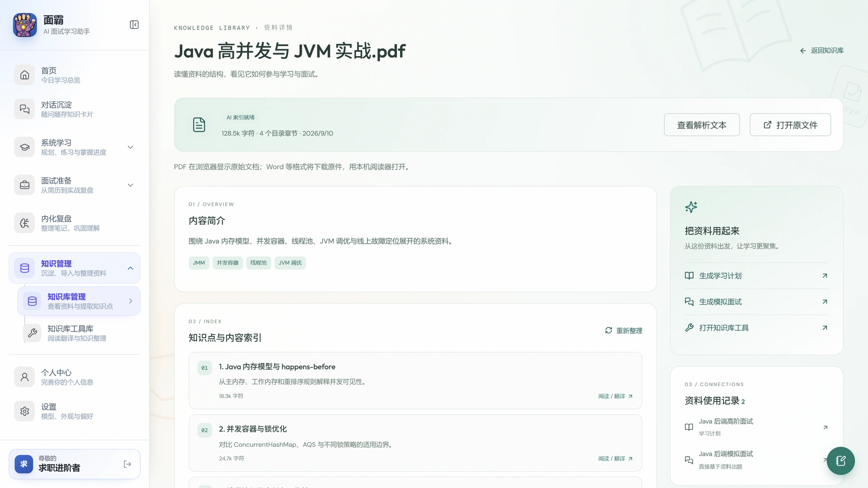This screenshot has width=868, height=488.
Task: Open 内化复盘 menu item
Action: tap(75, 223)
